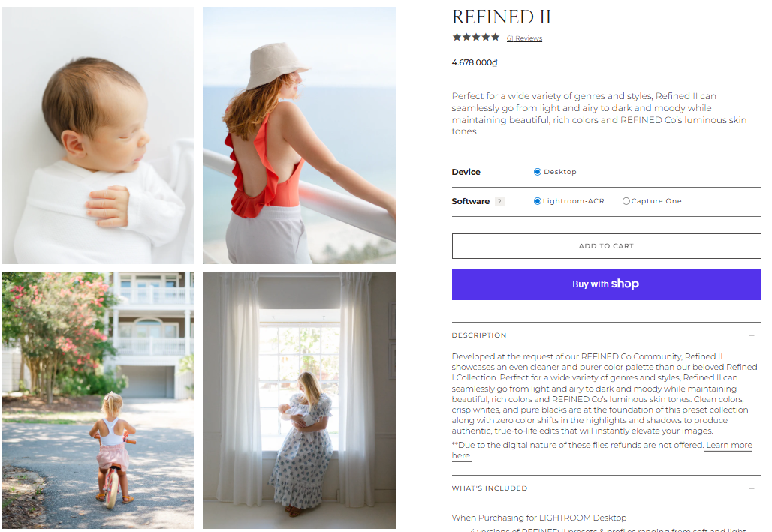Choose Capture One software option
The height and width of the screenshot is (532, 772).
point(626,201)
